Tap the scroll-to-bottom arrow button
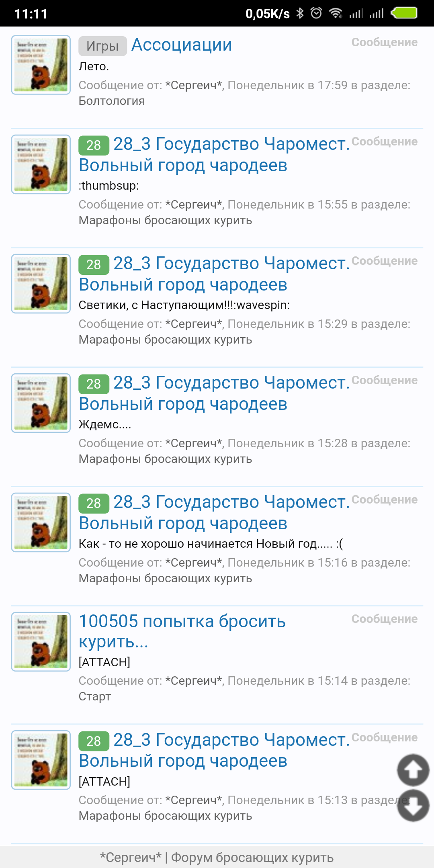 pyautogui.click(x=413, y=806)
